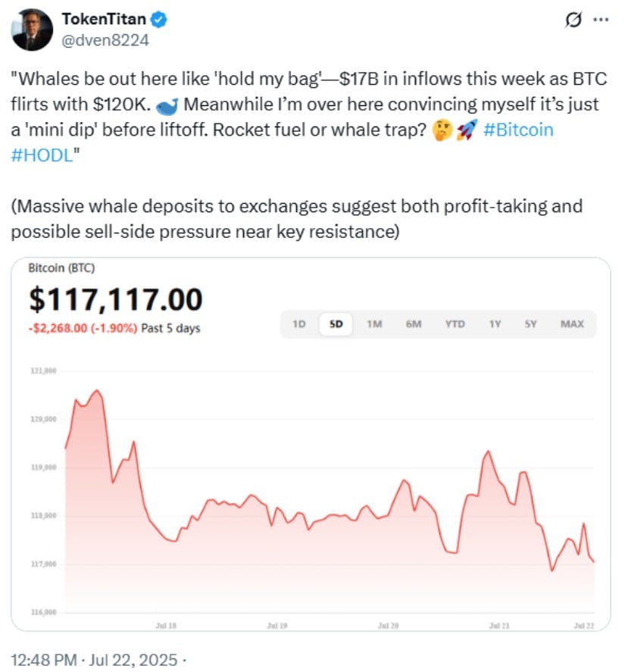Click the $117,117.00 Bitcoin price
This screenshot has width=625, height=672.
116,299
